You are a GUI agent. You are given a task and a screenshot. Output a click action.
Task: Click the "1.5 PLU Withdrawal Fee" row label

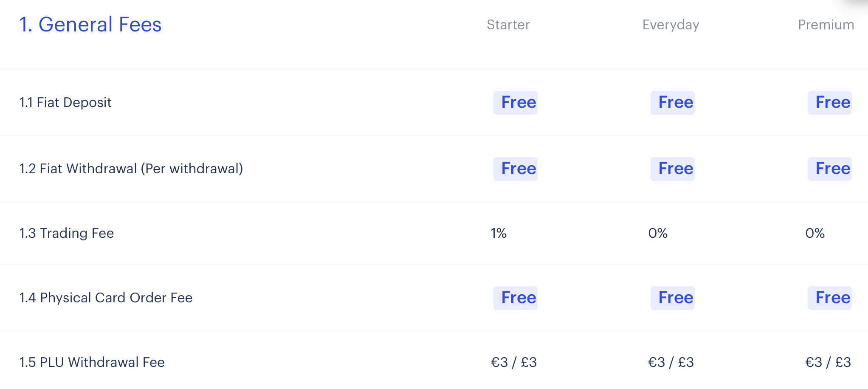coord(92,363)
